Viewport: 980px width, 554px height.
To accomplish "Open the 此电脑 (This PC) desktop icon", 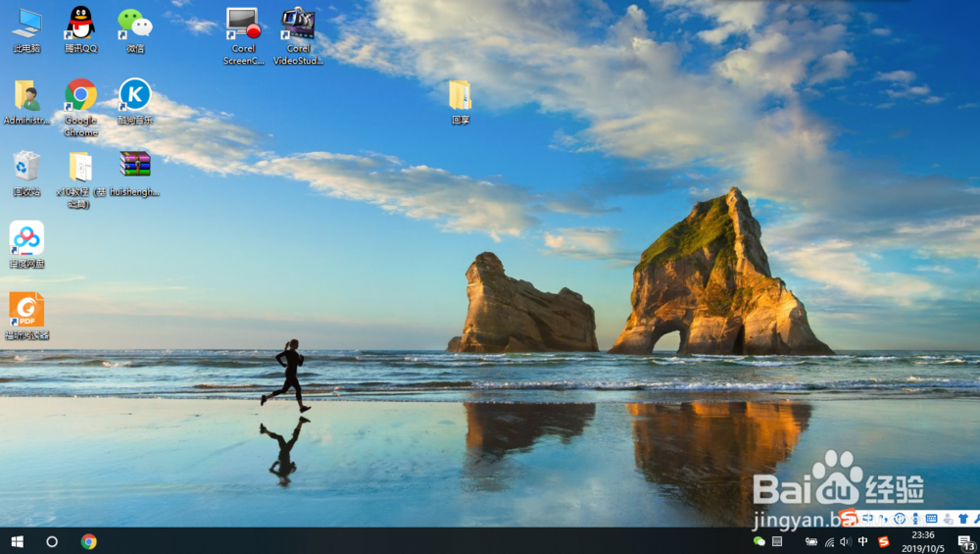I will 26,29.
